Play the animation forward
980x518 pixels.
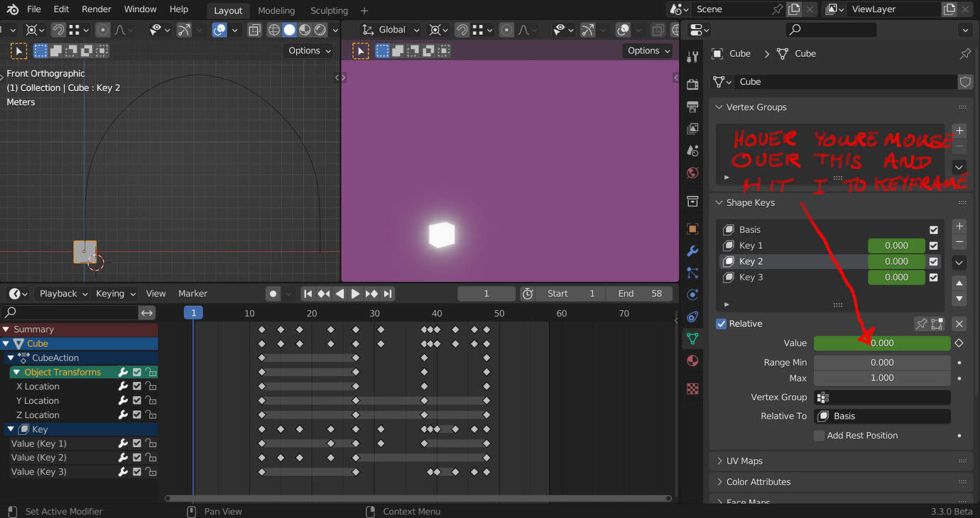(356, 294)
